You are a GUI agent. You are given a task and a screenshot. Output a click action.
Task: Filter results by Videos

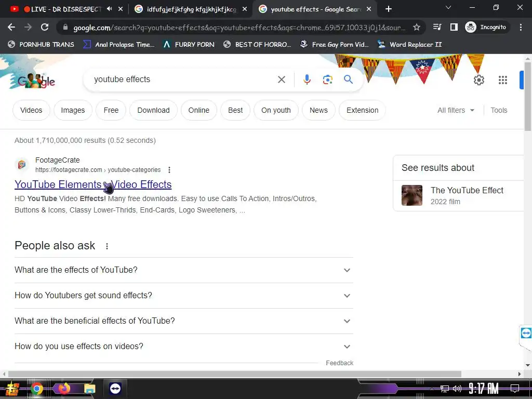pyautogui.click(x=31, y=110)
